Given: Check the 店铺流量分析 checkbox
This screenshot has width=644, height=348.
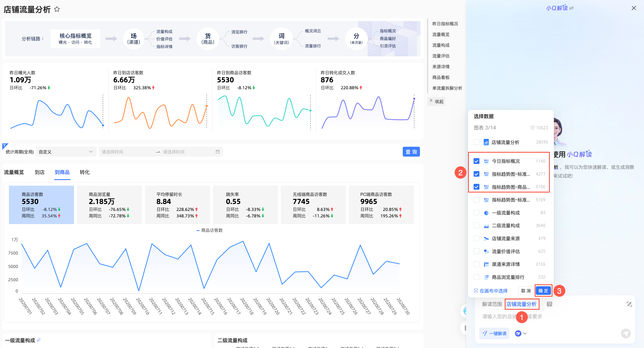Looking at the screenshot, I should tap(477, 142).
